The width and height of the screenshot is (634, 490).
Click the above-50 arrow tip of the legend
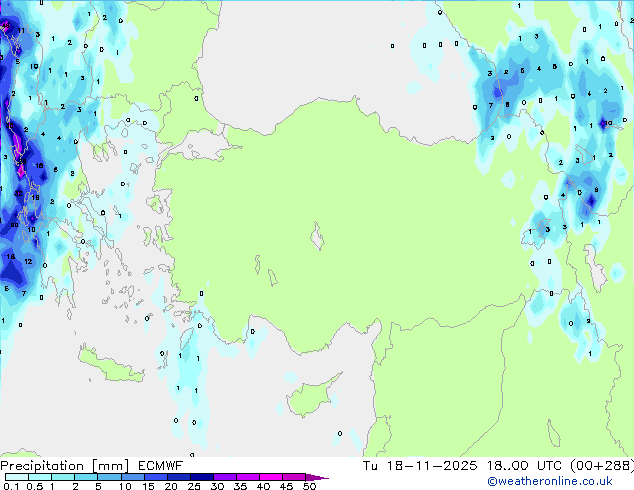point(317,477)
